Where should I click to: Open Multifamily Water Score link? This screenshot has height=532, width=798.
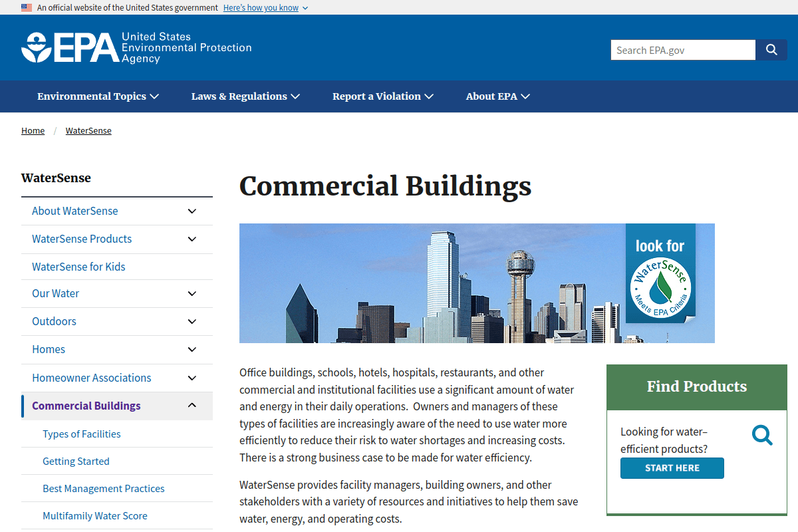pyautogui.click(x=95, y=516)
